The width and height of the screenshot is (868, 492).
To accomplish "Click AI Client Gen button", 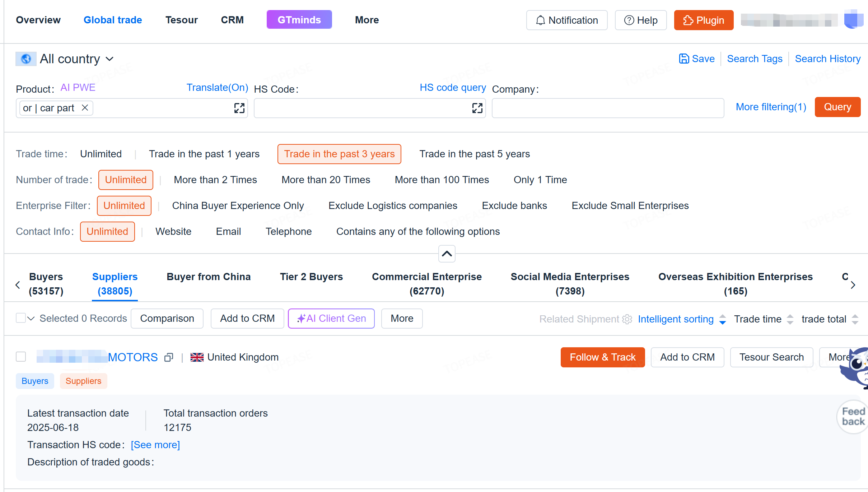I will [331, 319].
